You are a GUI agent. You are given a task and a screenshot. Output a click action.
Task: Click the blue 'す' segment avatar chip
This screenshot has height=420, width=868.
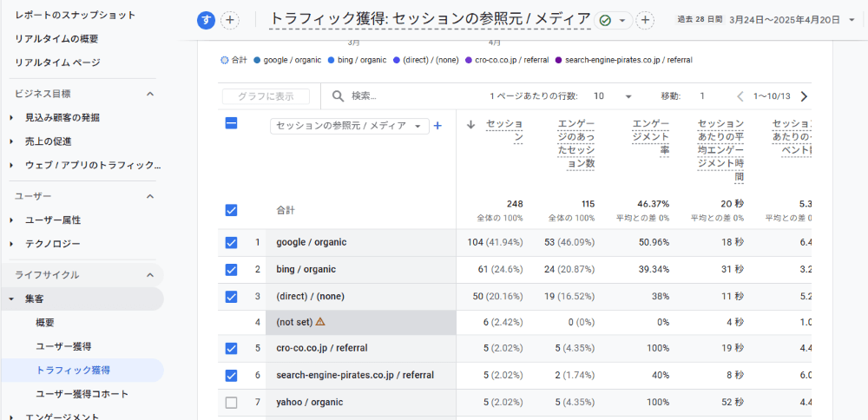(x=207, y=21)
